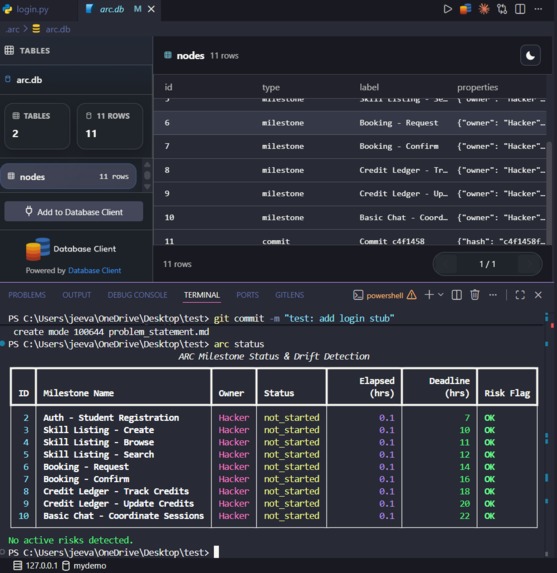Click the TABLES grid icon in sidebar header
Image resolution: width=557 pixels, height=573 pixels.
(x=9, y=50)
